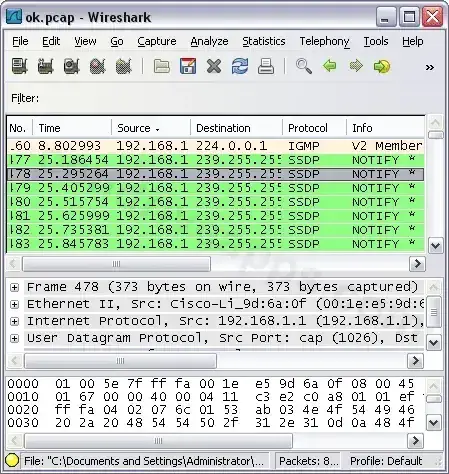
Task: Open the Help menu
Action: coord(412,41)
